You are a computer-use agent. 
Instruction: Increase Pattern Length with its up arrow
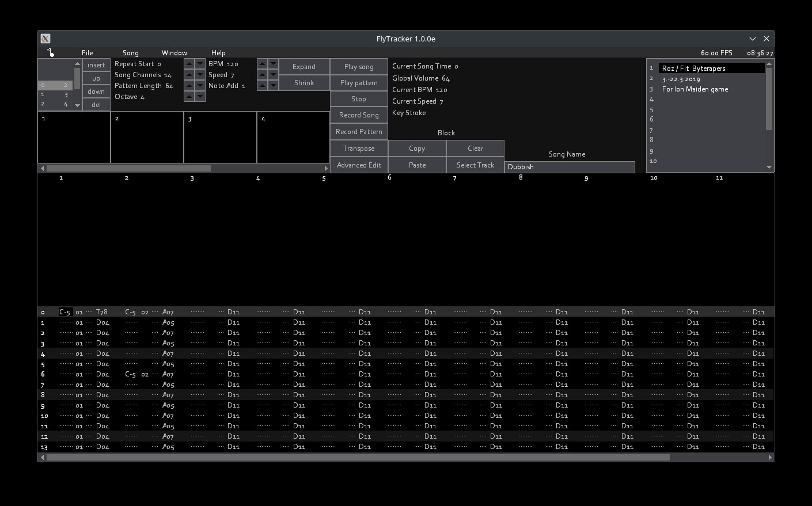tap(189, 86)
